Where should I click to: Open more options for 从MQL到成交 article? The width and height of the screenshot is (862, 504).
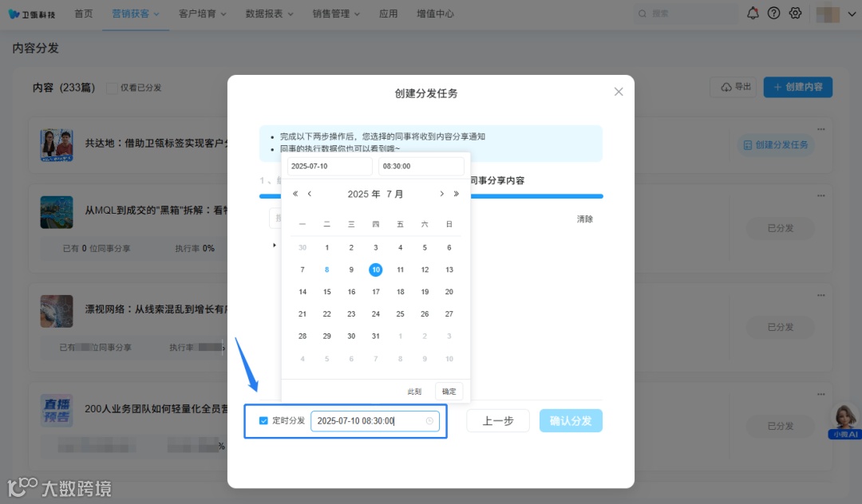click(820, 196)
